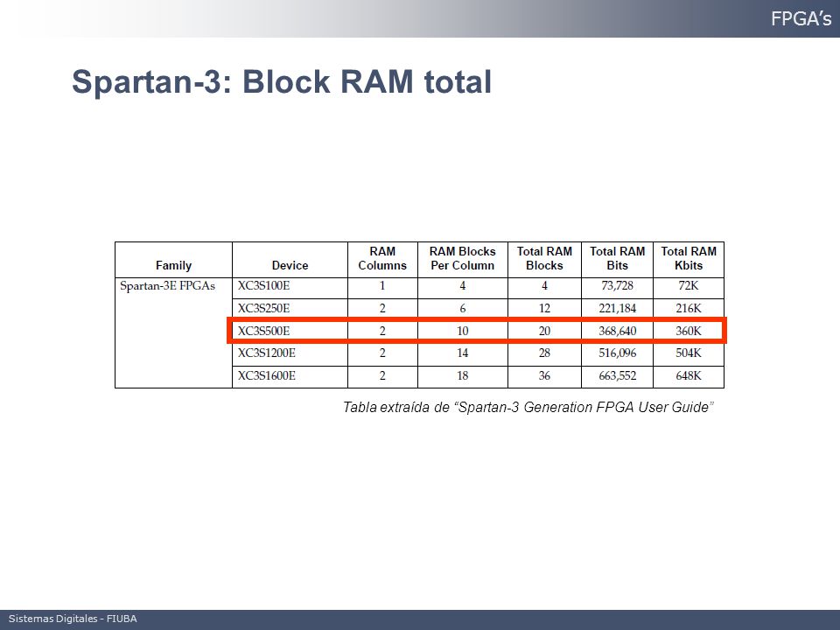Click total RAM blocks '28' for XC3S1200E
The width and height of the screenshot is (840, 630).
click(544, 353)
